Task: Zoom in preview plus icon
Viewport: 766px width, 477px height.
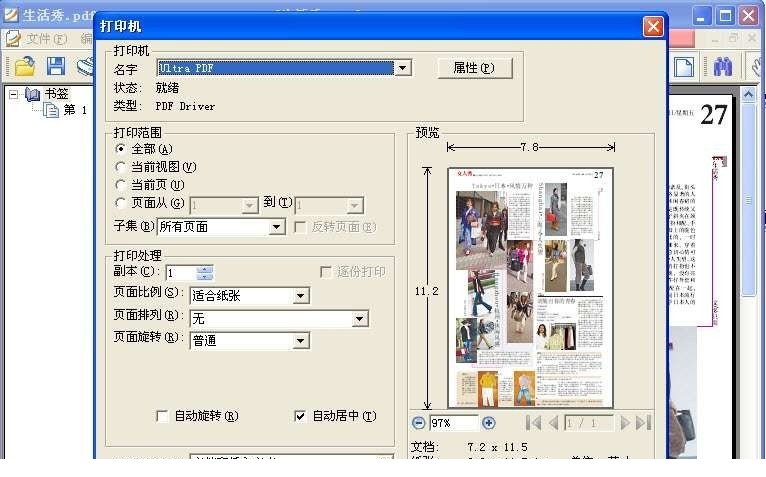Action: [x=489, y=423]
